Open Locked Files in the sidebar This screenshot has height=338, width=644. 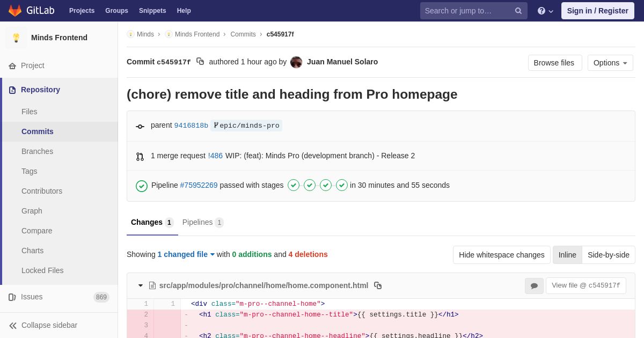[42, 270]
